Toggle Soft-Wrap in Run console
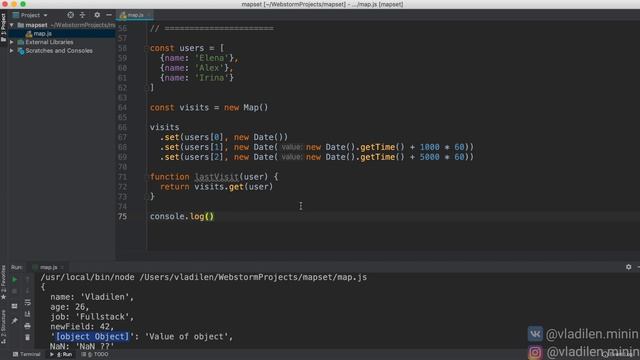640x360 pixels. click(27, 303)
